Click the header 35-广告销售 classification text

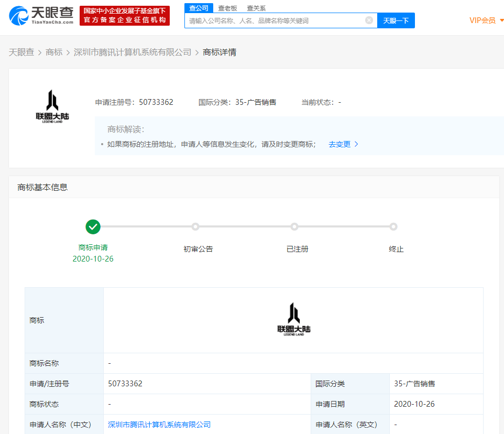[256, 102]
